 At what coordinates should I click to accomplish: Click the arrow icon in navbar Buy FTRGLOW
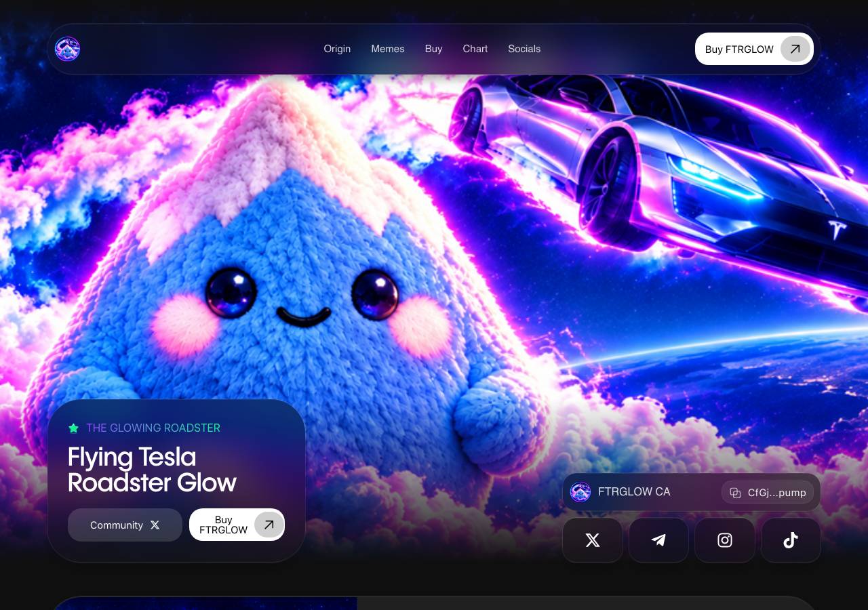pos(795,49)
